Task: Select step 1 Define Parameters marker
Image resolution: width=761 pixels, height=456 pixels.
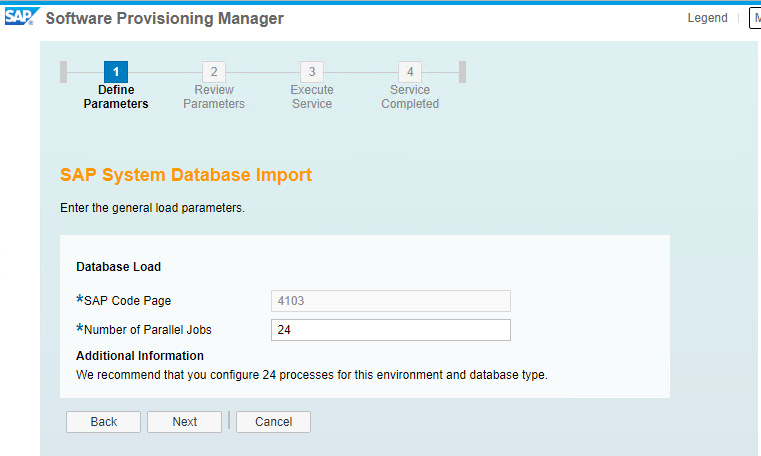Action: 116,72
